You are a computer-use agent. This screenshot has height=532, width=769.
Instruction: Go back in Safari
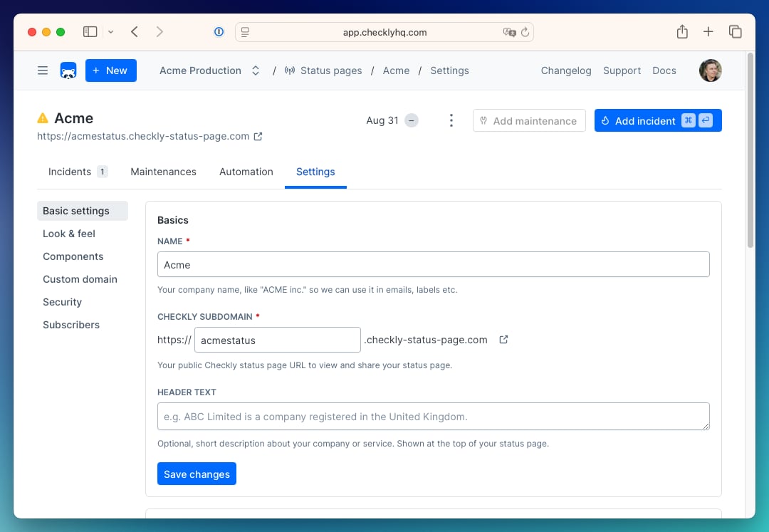(135, 32)
